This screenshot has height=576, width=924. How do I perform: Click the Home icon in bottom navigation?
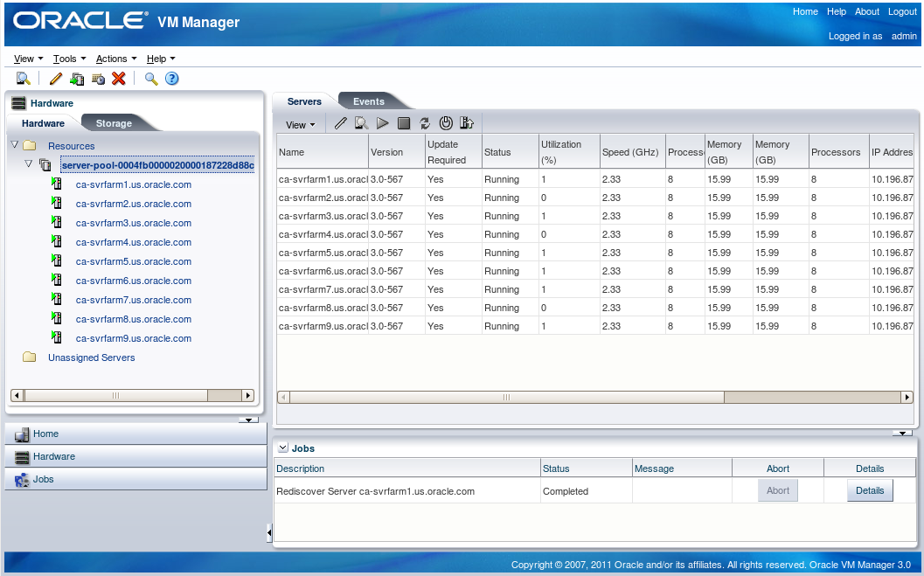(x=22, y=434)
